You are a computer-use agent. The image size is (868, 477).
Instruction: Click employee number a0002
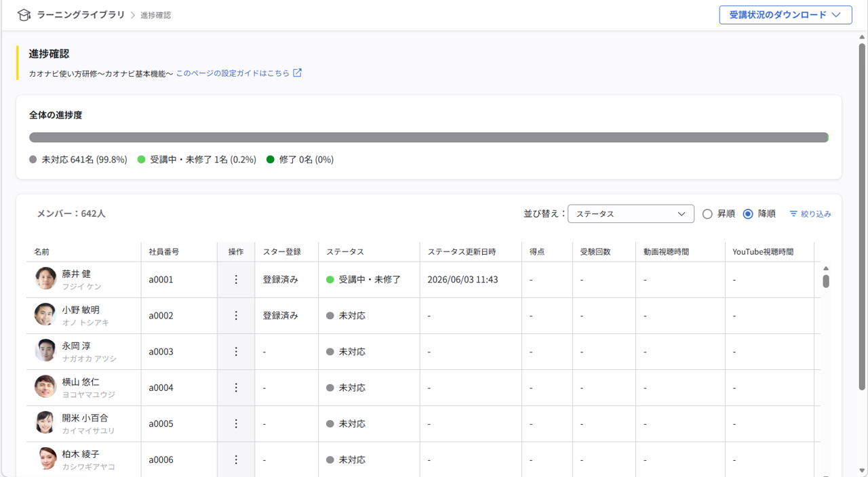[x=161, y=316]
